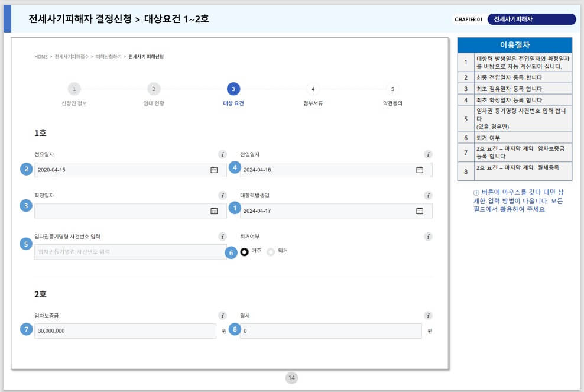Switch to step 4 첨부서류
The width and height of the screenshot is (584, 392).
coord(312,89)
